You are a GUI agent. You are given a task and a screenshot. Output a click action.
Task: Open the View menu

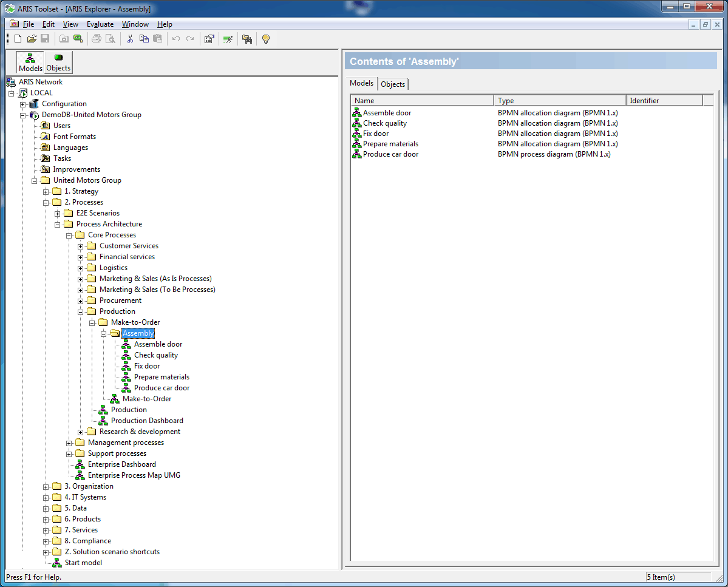(x=70, y=24)
